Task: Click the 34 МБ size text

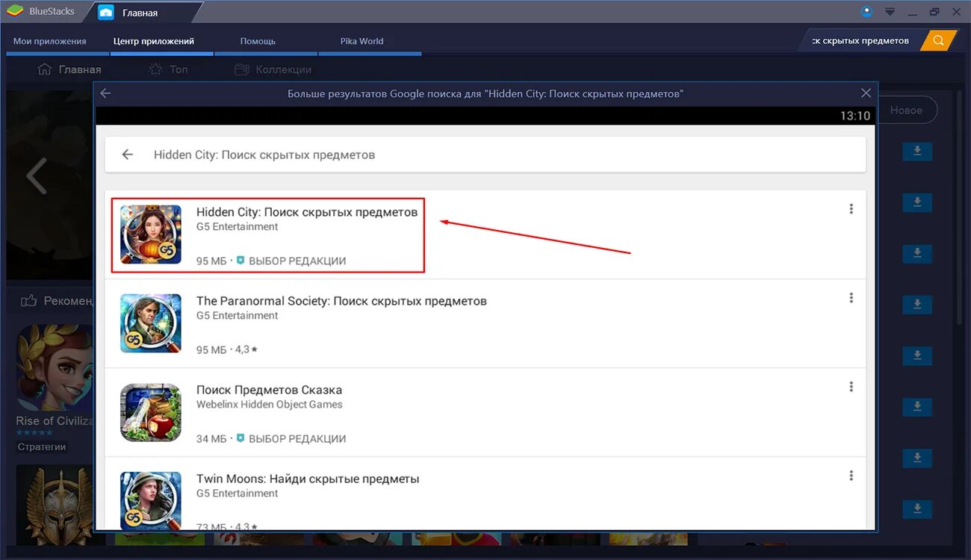Action: pos(211,439)
